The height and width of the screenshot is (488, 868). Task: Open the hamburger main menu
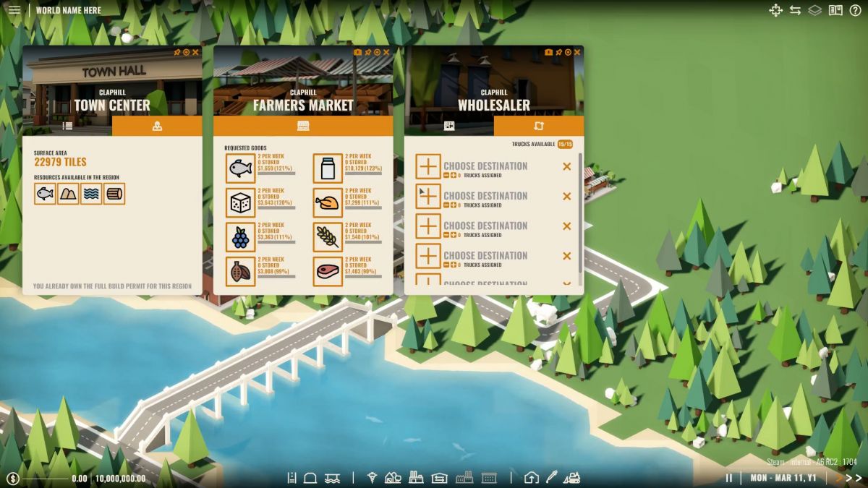[x=14, y=10]
